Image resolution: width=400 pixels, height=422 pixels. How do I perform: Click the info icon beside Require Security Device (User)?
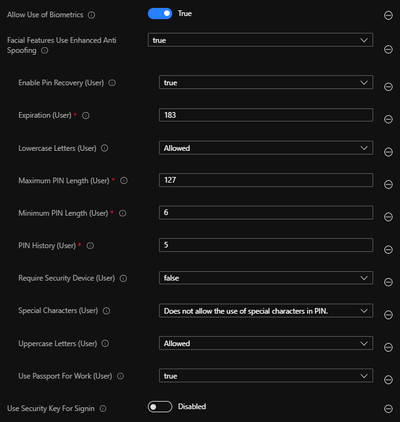(x=123, y=278)
